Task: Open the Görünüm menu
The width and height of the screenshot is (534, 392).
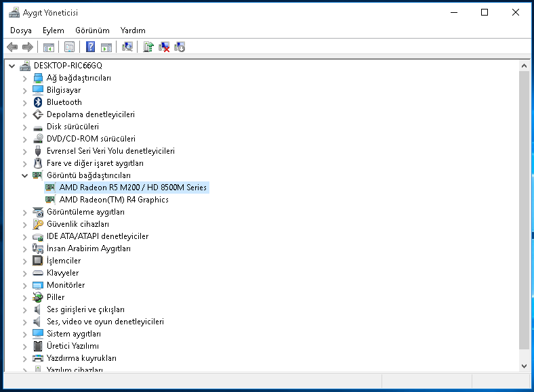Action: [92, 30]
